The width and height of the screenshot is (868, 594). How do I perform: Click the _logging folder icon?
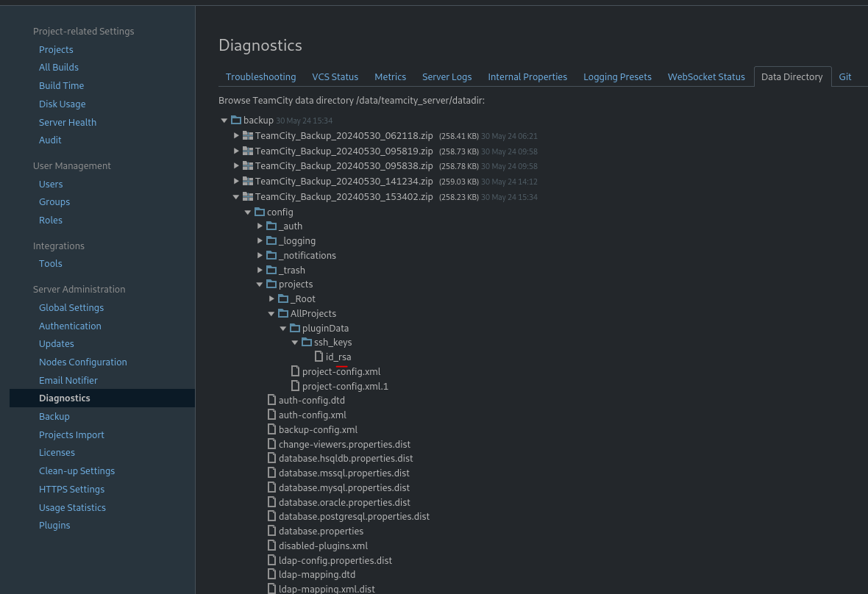point(271,240)
